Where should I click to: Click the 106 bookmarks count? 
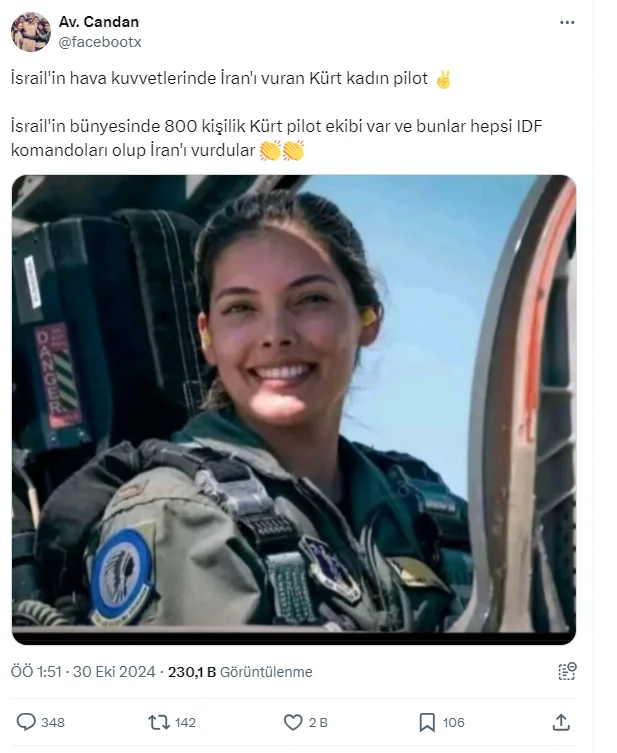[x=454, y=722]
